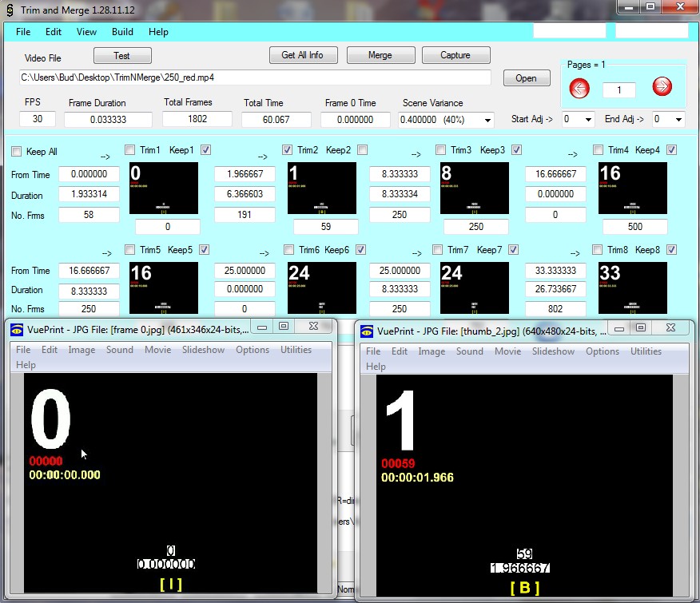Image resolution: width=700 pixels, height=603 pixels.
Task: Click VuePrint eye icon of thumb_2.jpg window
Action: (x=367, y=331)
